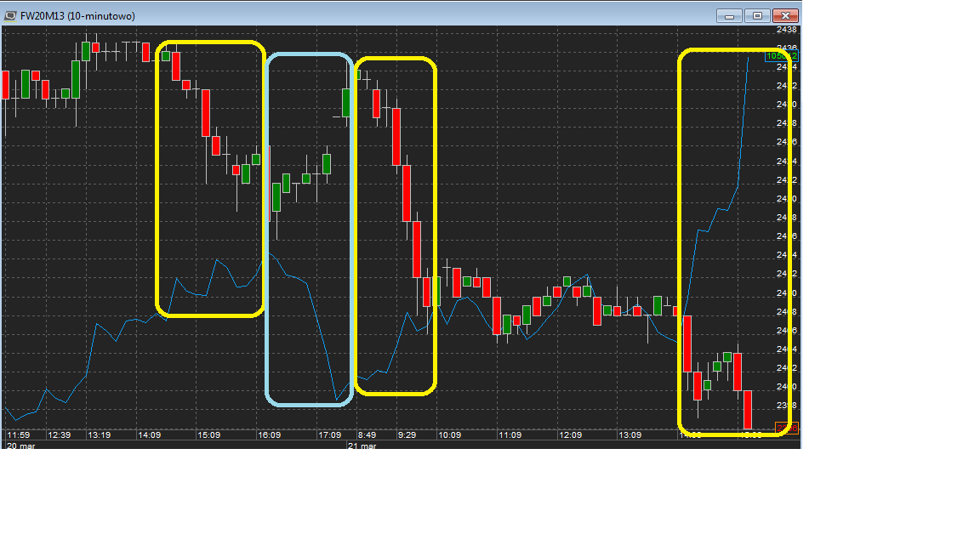Viewport: 980px width, 551px height.
Task: Open the chart window's system menu icon
Action: 10,15
